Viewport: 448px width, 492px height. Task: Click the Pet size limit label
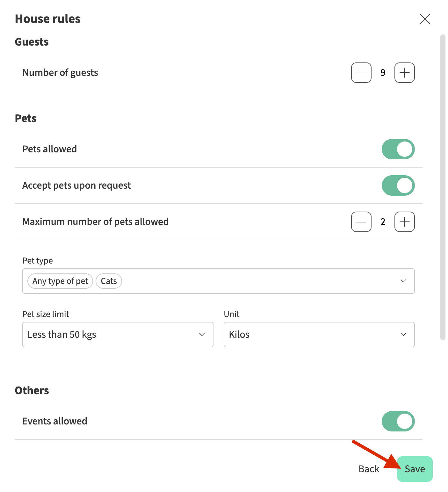click(x=46, y=314)
